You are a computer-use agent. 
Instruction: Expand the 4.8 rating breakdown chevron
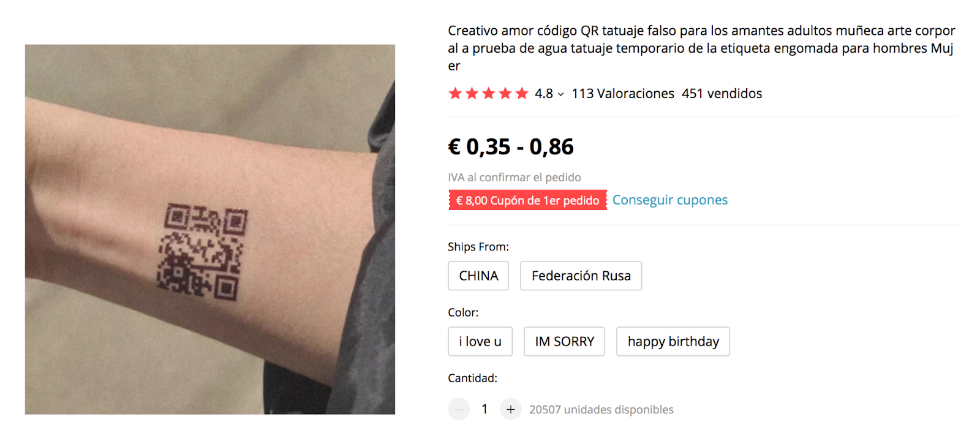[560, 94]
